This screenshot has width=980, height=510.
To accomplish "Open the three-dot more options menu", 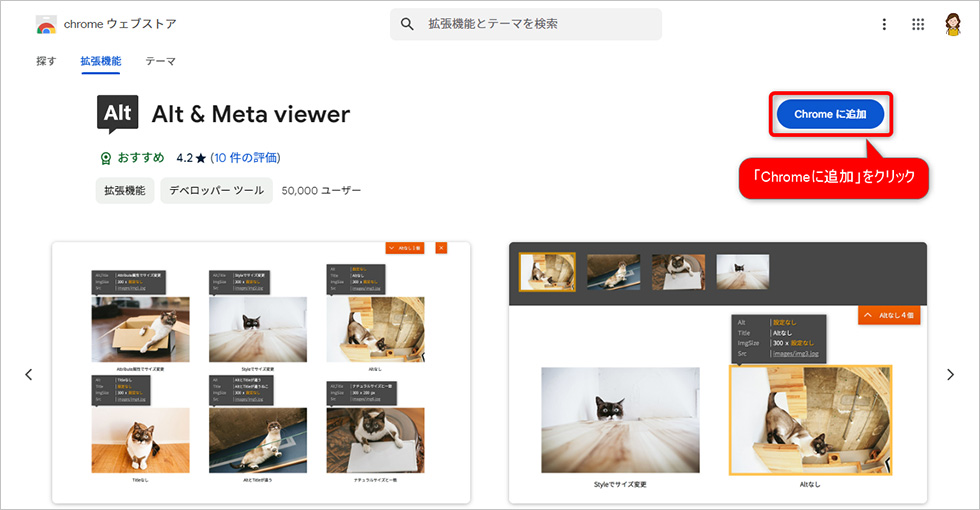I will click(x=884, y=24).
